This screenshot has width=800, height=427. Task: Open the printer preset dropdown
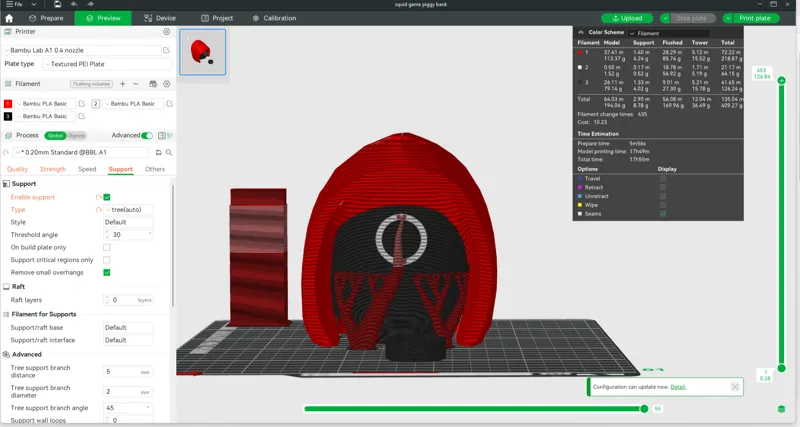(x=83, y=50)
